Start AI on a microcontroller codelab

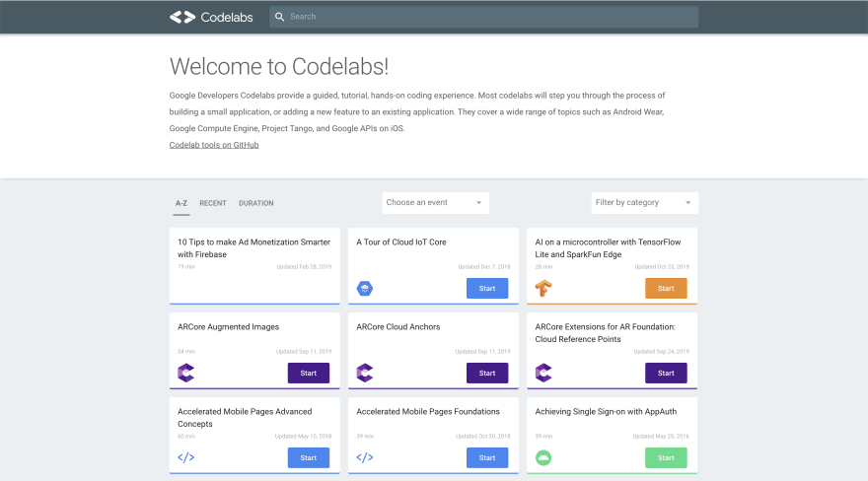point(666,288)
